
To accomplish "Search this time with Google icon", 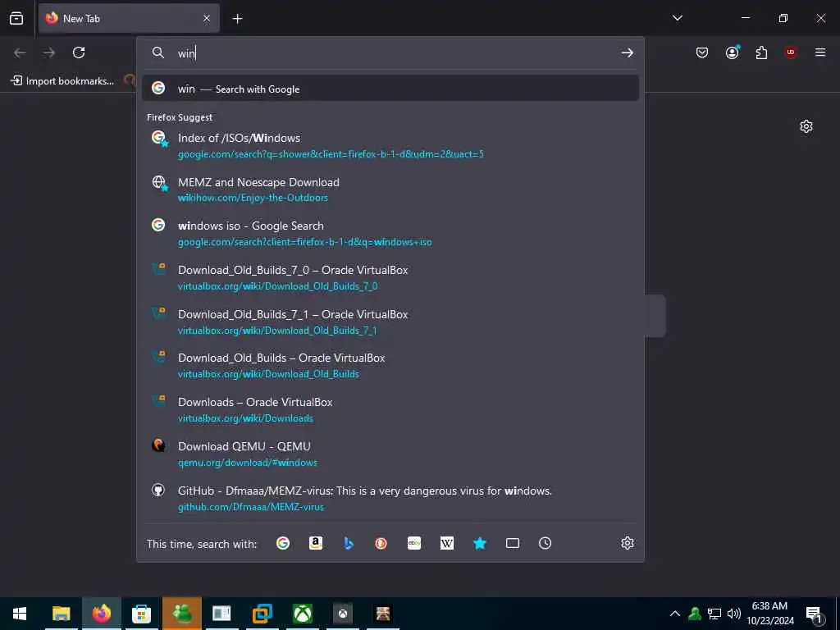I will point(283,543).
